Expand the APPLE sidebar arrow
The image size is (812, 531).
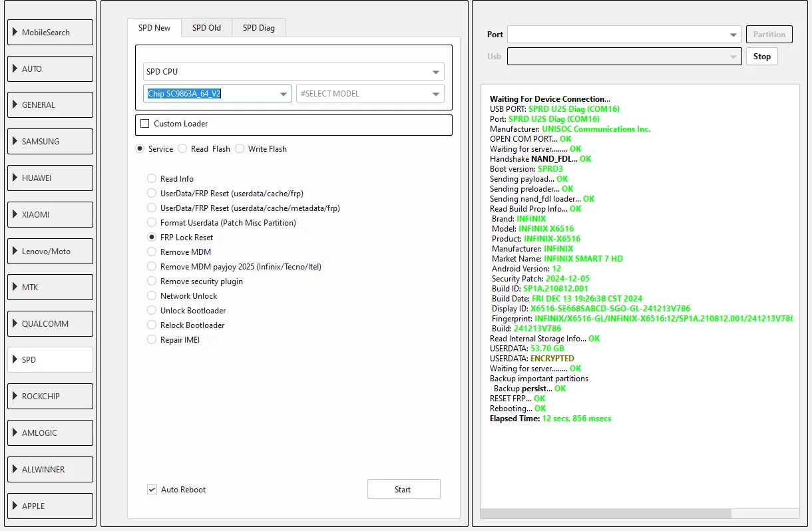tap(15, 506)
